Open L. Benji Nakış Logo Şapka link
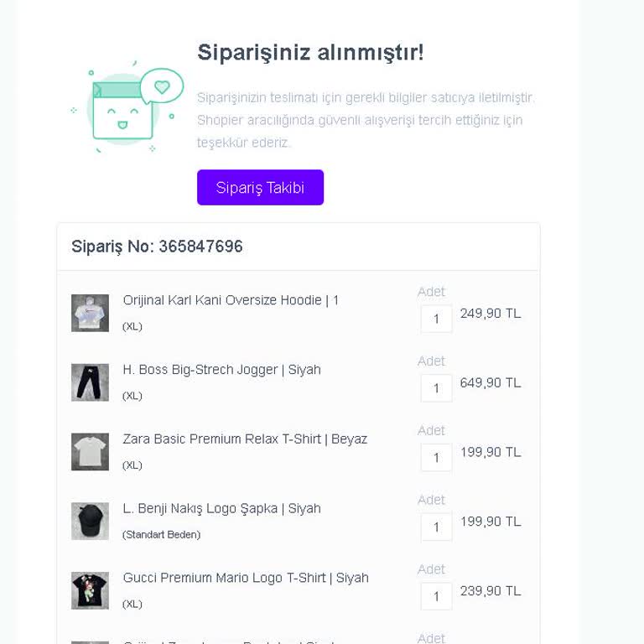Screen dimensions: 644x644 pos(221,508)
